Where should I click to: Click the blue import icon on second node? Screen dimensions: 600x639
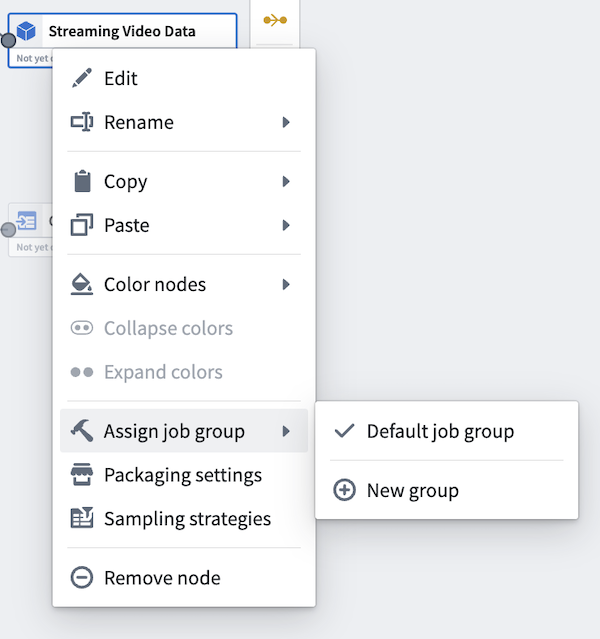(x=26, y=221)
